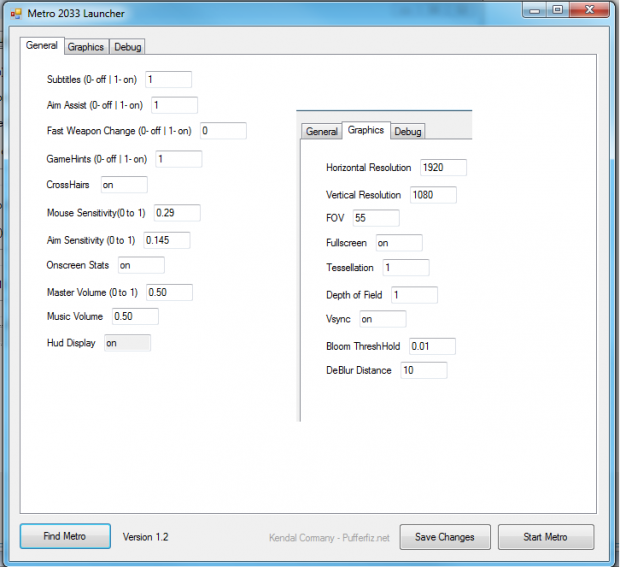620x567 pixels.
Task: Click the Onscreen Stats label
Action: click(78, 265)
